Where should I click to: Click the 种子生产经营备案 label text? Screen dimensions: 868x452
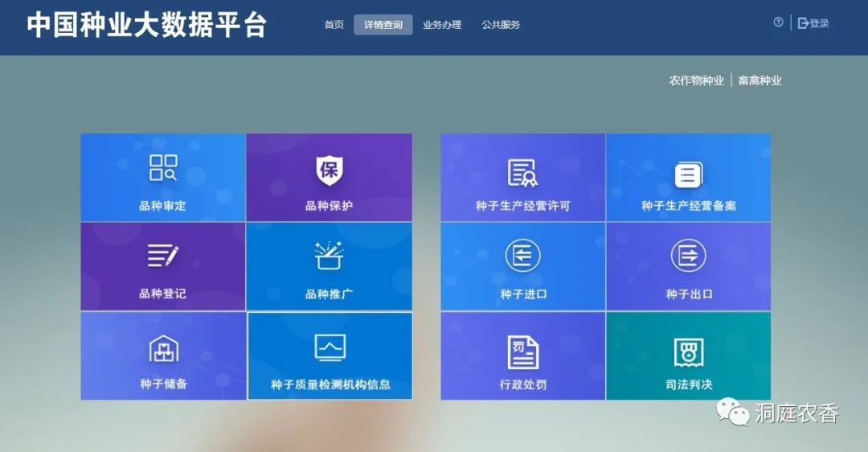click(x=689, y=206)
